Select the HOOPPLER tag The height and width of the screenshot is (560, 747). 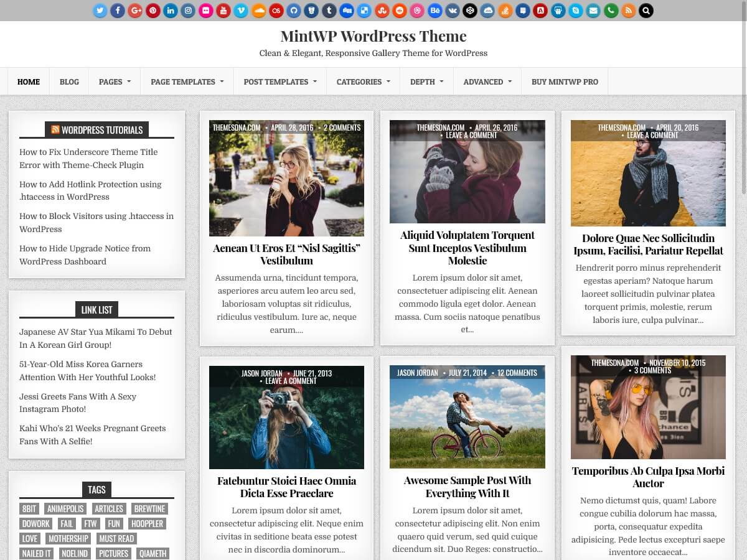tap(147, 523)
